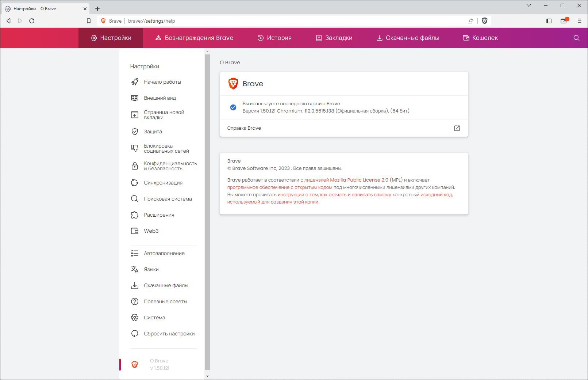588x380 pixels.
Task: Click the search settings magnifier icon
Action: [576, 38]
